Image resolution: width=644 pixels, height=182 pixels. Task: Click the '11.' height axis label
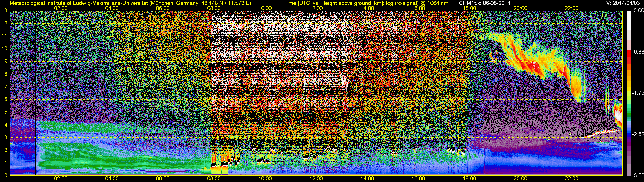(5, 36)
